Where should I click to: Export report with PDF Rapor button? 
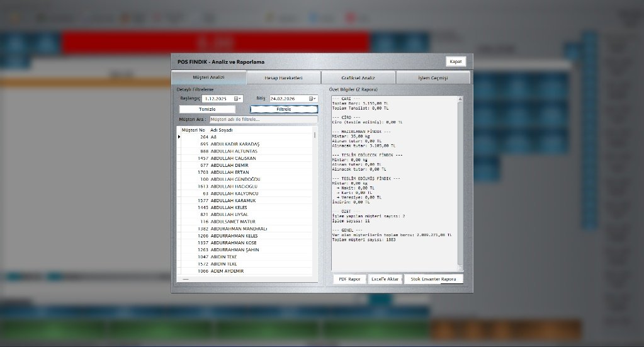[x=349, y=278]
